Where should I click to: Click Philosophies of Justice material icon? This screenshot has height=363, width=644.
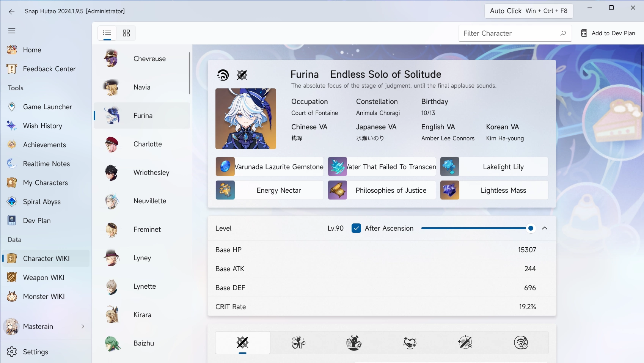(x=338, y=190)
